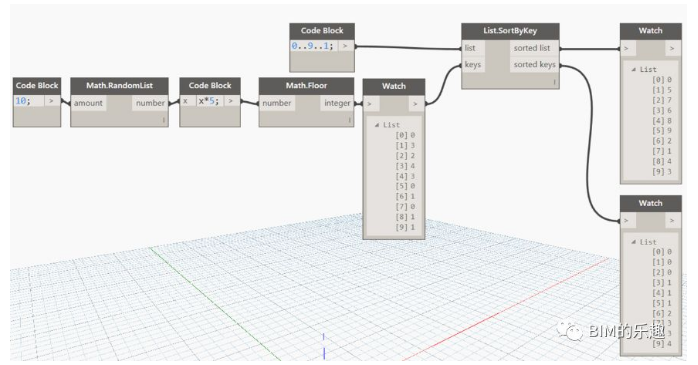Click the 'sorted keys' output port
This screenshot has height=365, width=698.
[x=533, y=65]
